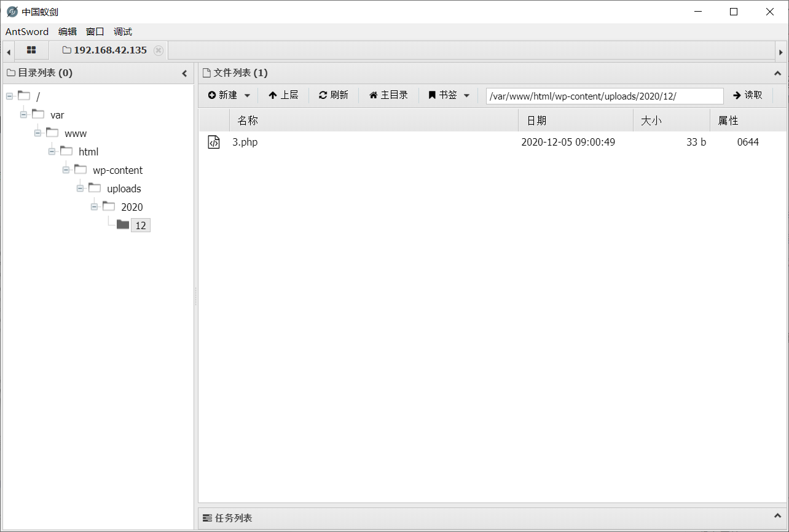Click the 刷新 (refresh) icon
Image resolution: width=789 pixels, height=532 pixels.
[x=324, y=95]
